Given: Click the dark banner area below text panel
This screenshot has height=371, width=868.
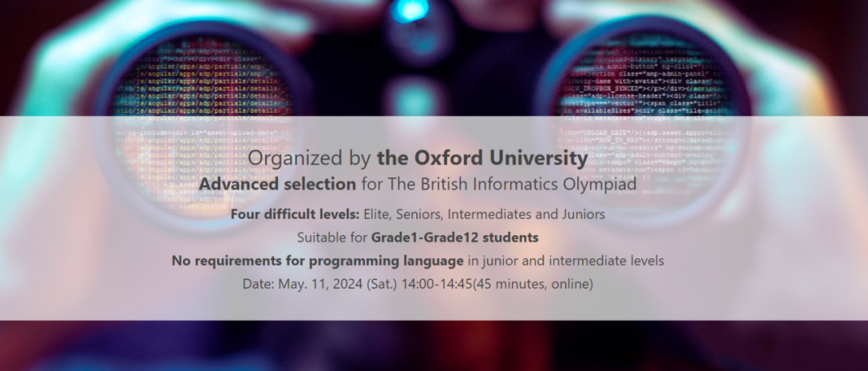Looking at the screenshot, I should (434, 345).
